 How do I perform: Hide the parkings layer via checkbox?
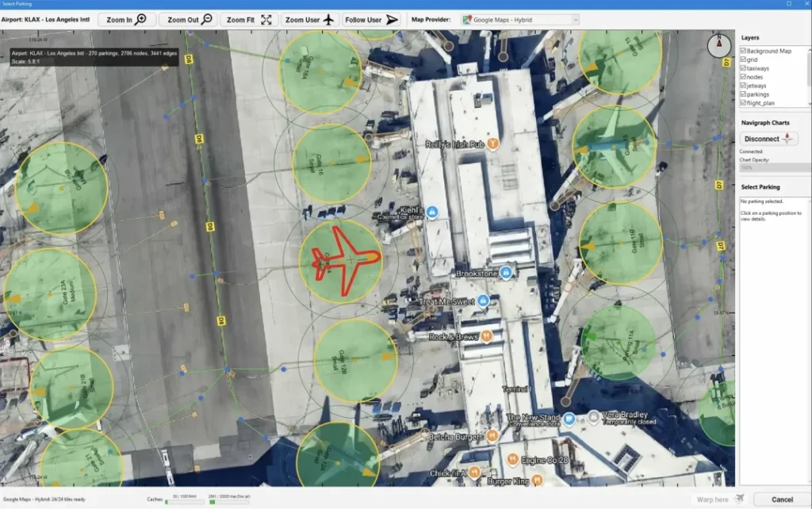(x=742, y=94)
